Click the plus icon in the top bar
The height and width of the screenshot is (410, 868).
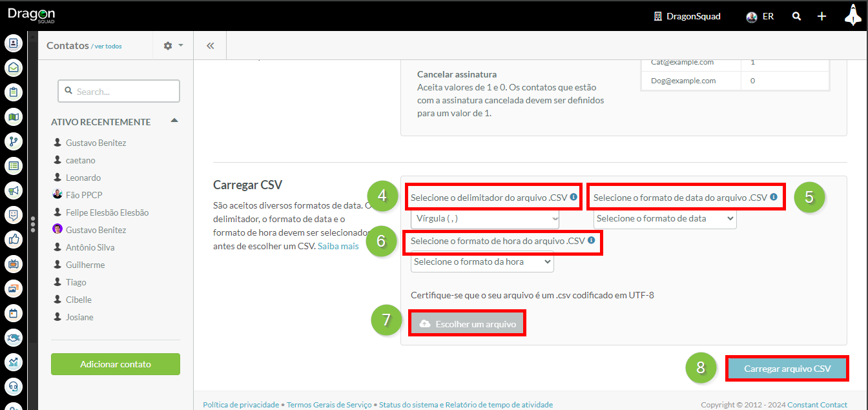click(x=821, y=16)
